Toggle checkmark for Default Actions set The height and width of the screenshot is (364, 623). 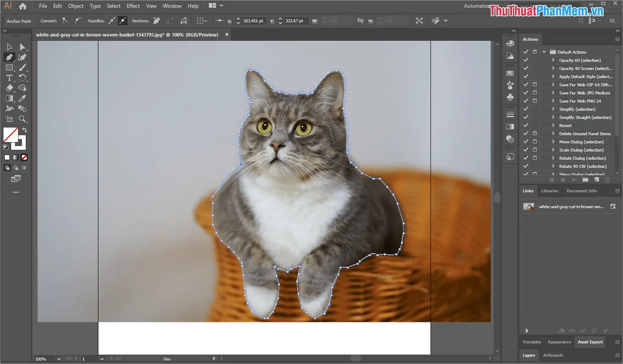(526, 52)
